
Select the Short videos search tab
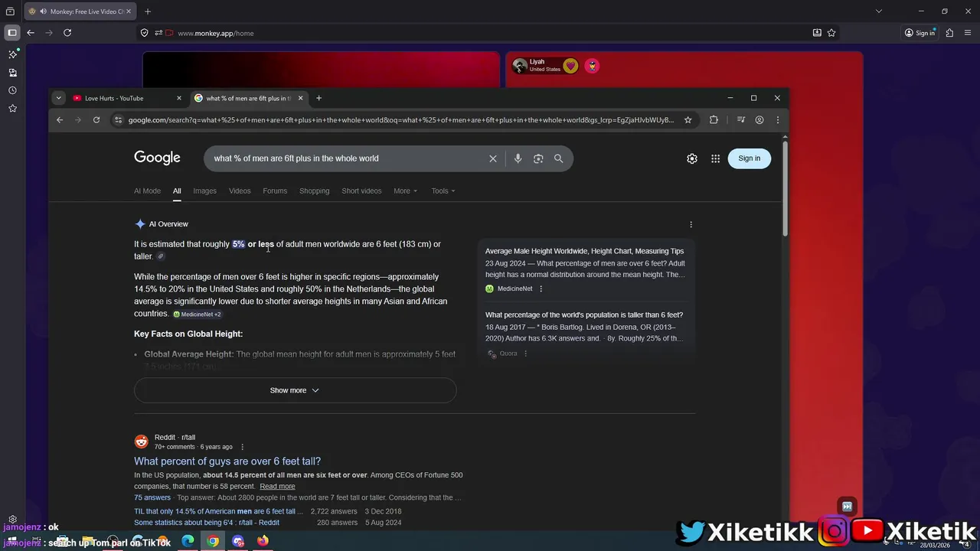pyautogui.click(x=361, y=191)
